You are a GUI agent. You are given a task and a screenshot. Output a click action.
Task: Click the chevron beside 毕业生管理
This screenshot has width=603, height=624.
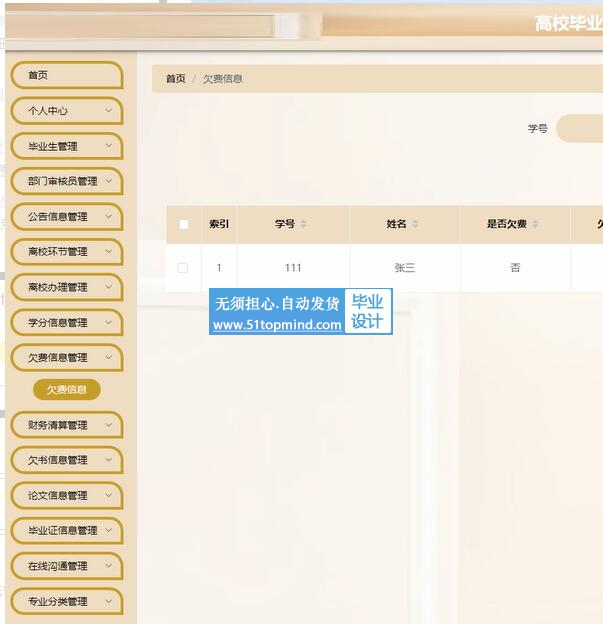108,146
